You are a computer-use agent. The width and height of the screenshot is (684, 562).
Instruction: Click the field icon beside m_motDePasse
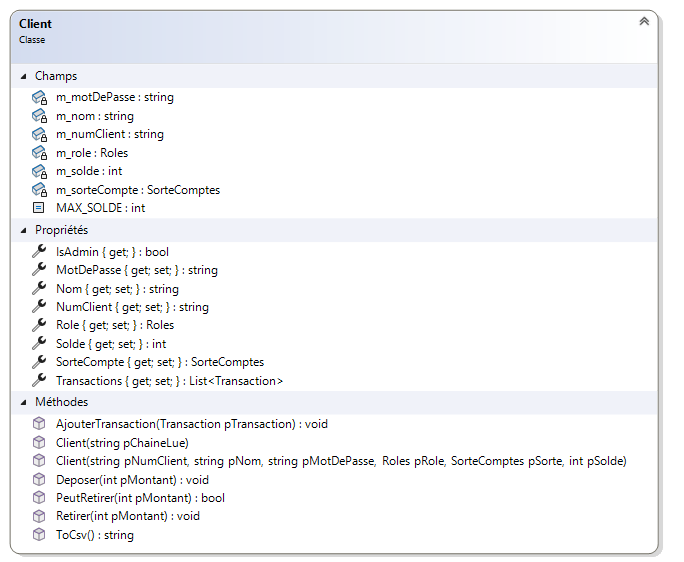tap(39, 98)
